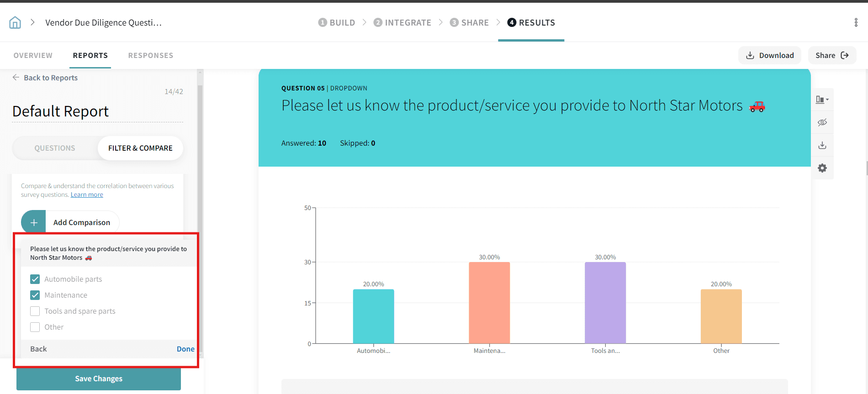The width and height of the screenshot is (868, 394).
Task: Check the Tools and spare parts checkbox
Action: (35, 311)
